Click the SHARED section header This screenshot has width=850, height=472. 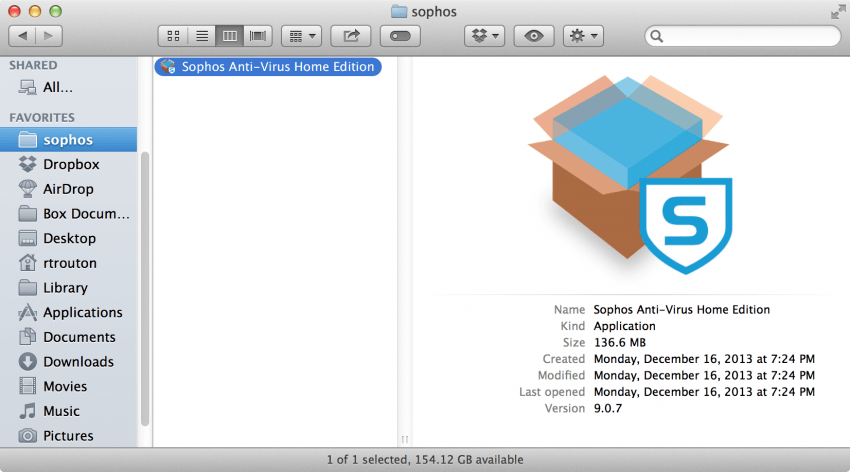33,65
